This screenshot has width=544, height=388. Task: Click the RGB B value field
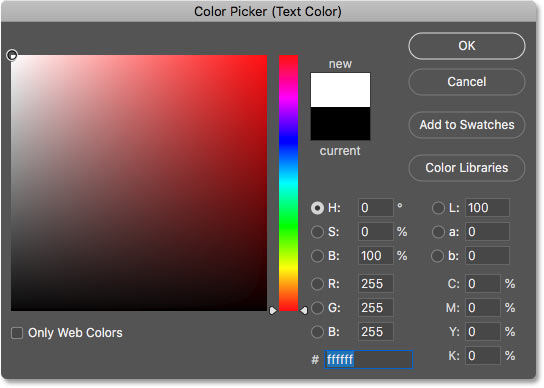pos(376,332)
